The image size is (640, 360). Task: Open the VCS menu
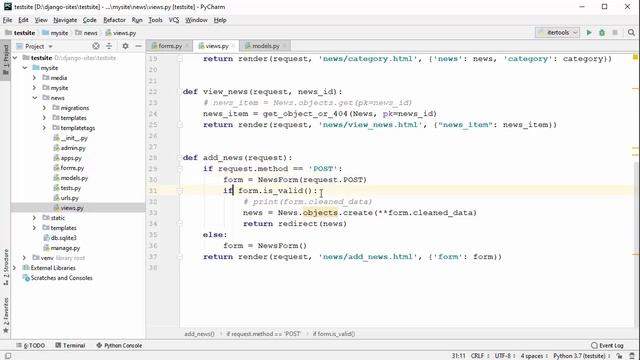(x=174, y=20)
